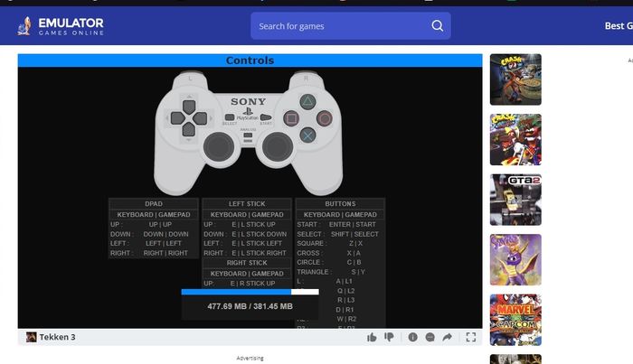The width and height of the screenshot is (633, 364).
Task: Click the Tekken 3 game icon
Action: 31,337
